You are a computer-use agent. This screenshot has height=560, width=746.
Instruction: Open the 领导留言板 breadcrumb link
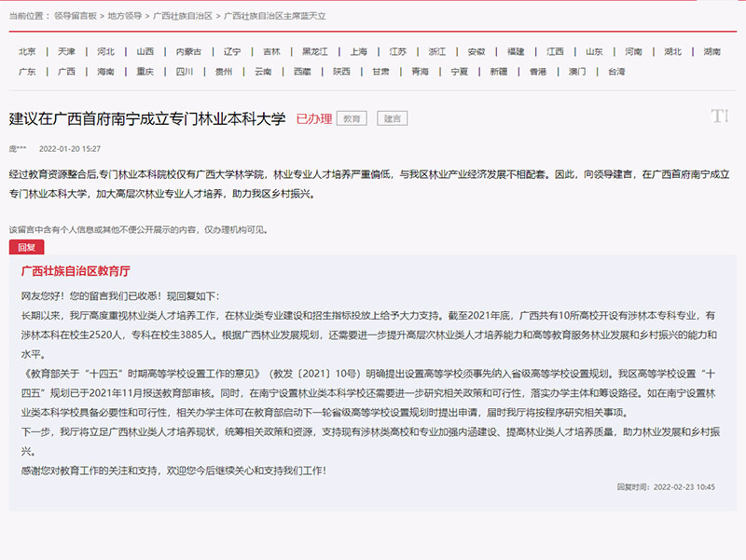point(76,17)
